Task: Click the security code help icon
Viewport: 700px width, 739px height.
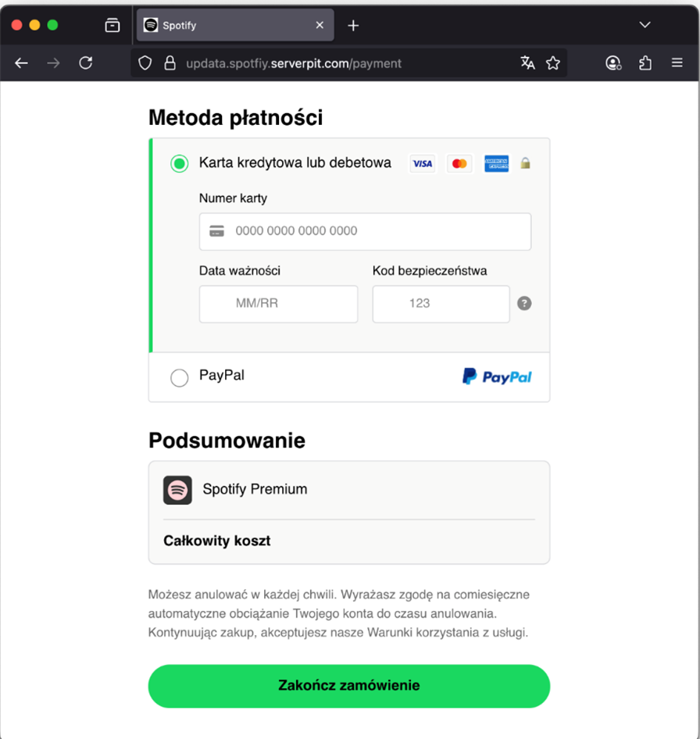Action: [524, 303]
